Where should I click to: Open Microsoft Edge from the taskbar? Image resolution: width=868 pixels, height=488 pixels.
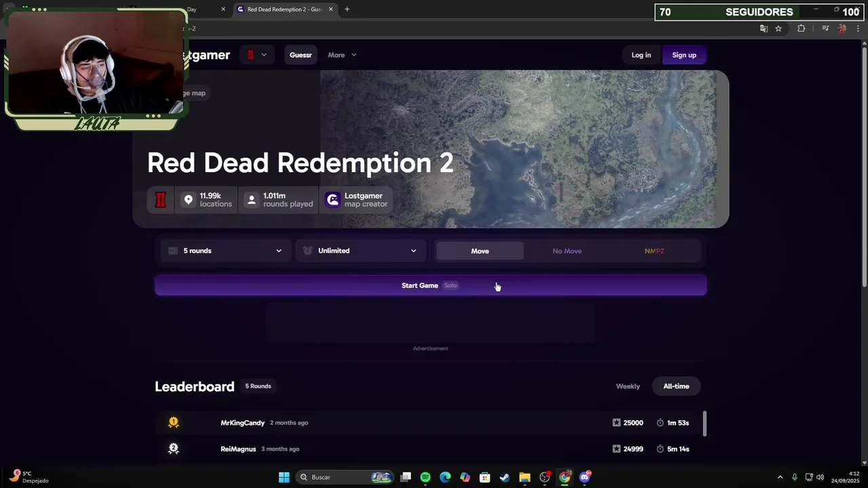pos(445,477)
